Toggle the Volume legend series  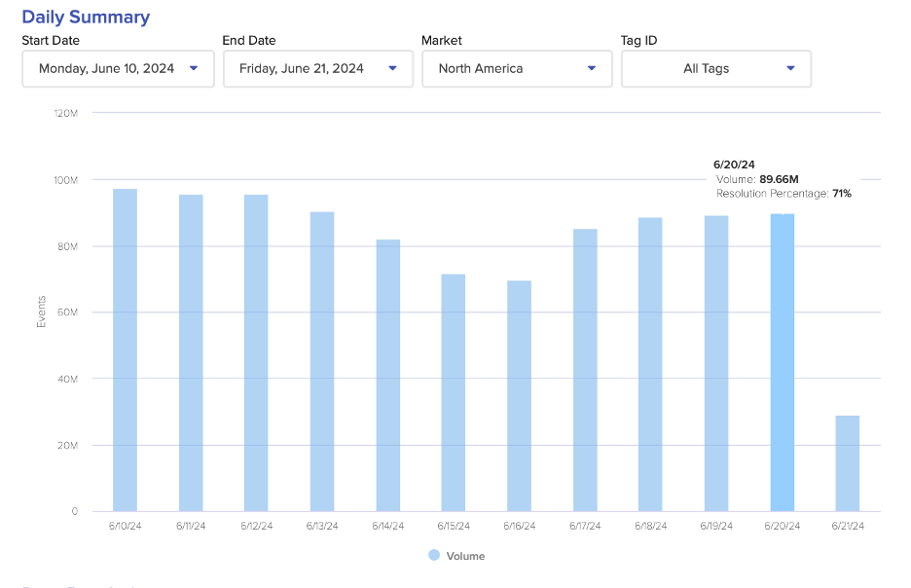click(464, 556)
